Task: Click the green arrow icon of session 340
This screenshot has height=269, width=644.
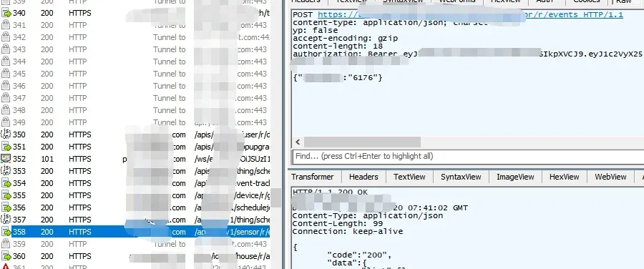Action: (x=6, y=13)
